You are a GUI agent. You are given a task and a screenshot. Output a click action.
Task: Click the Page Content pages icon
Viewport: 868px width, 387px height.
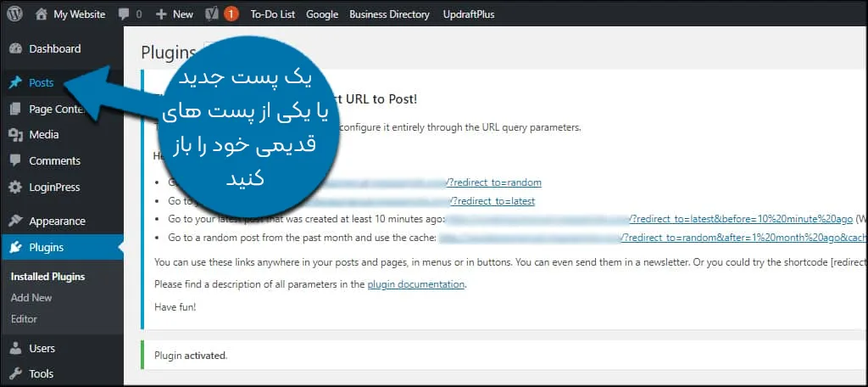[x=15, y=109]
